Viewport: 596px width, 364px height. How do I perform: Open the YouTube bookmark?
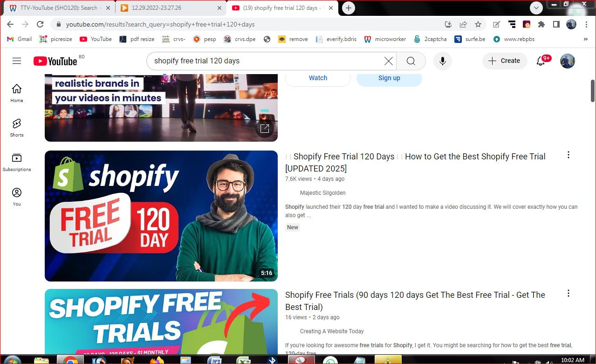pyautogui.click(x=96, y=39)
